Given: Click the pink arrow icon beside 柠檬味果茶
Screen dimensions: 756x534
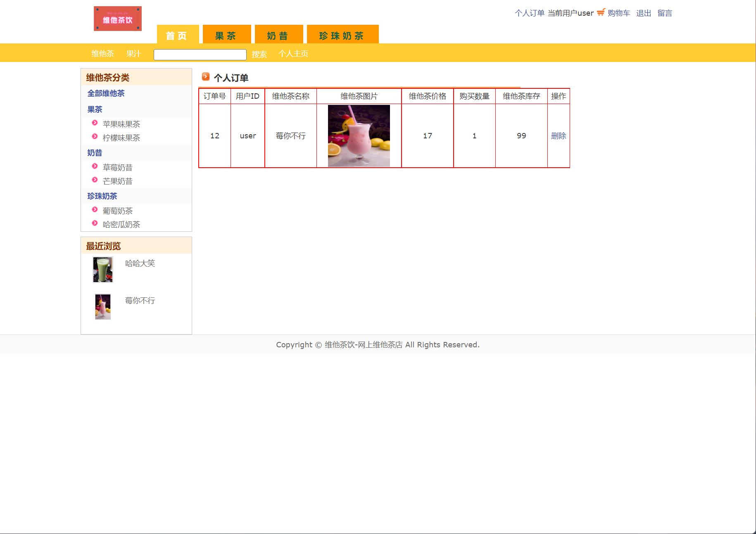Looking at the screenshot, I should coord(95,137).
